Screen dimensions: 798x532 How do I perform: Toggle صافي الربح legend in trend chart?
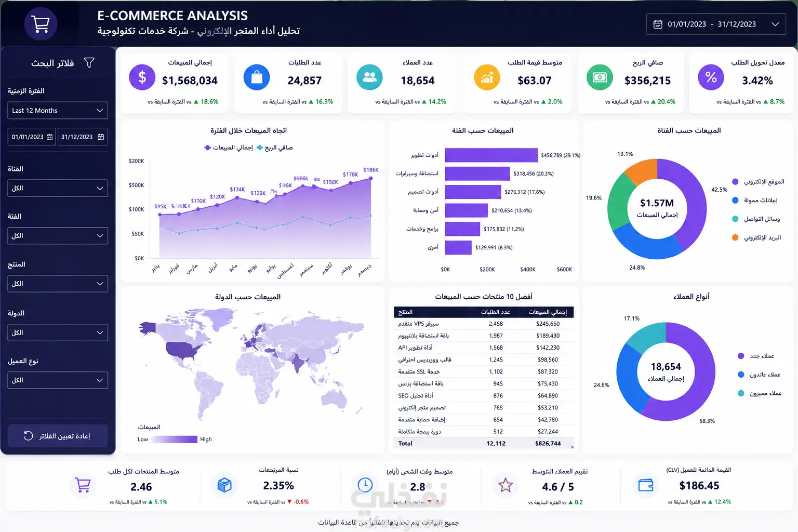click(x=275, y=148)
